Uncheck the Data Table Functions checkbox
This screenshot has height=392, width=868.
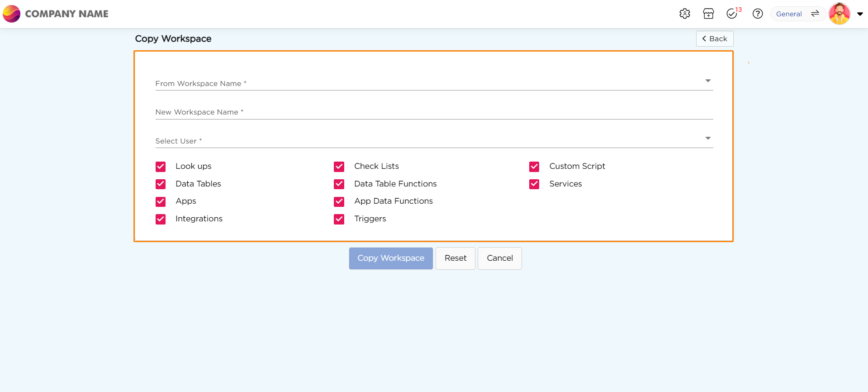click(x=339, y=184)
